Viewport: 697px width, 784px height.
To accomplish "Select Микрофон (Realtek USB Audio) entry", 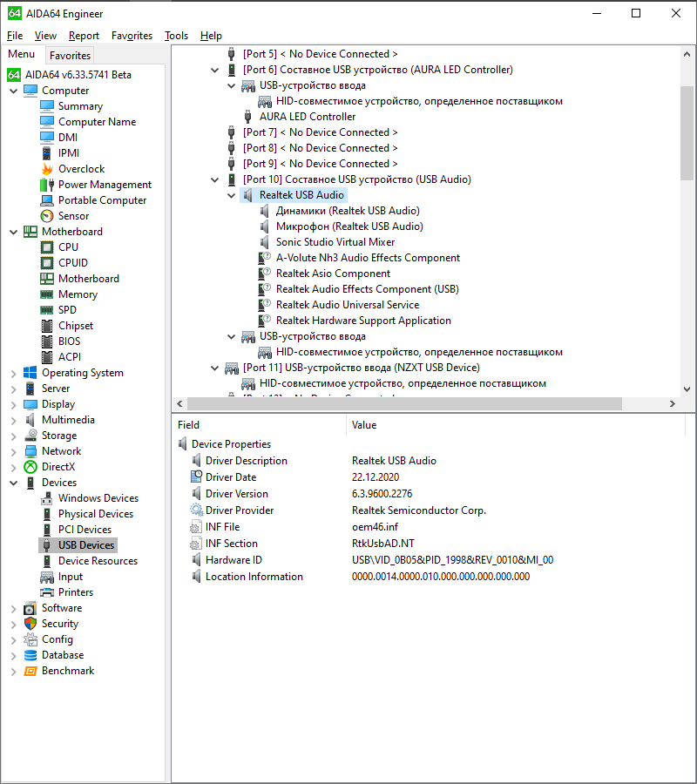I will tap(349, 227).
